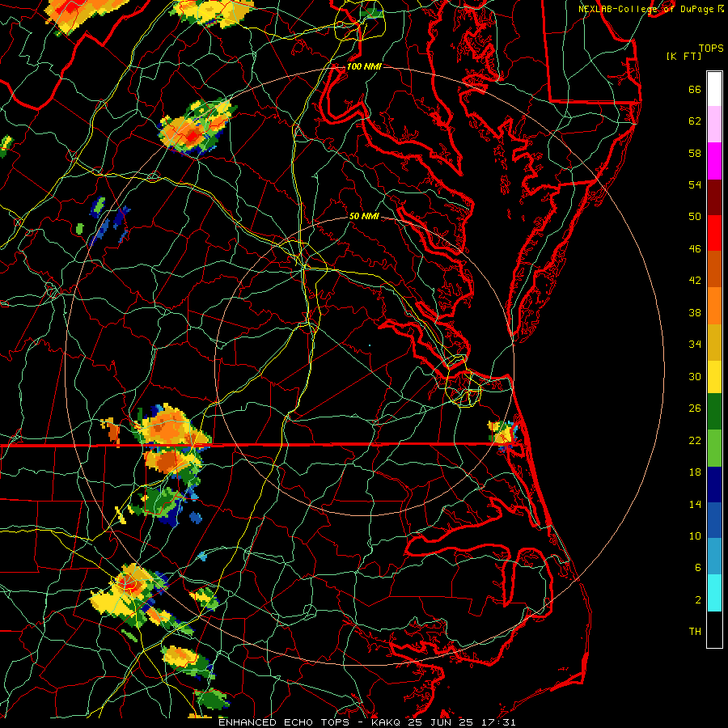Click the "54" legend value
The height and width of the screenshot is (728, 728).
(x=695, y=184)
